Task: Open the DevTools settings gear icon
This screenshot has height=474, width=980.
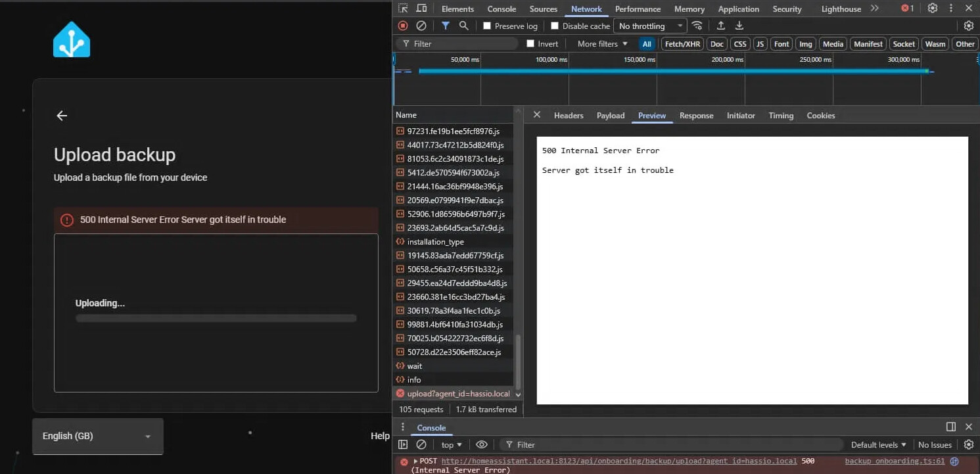Action: (933, 9)
